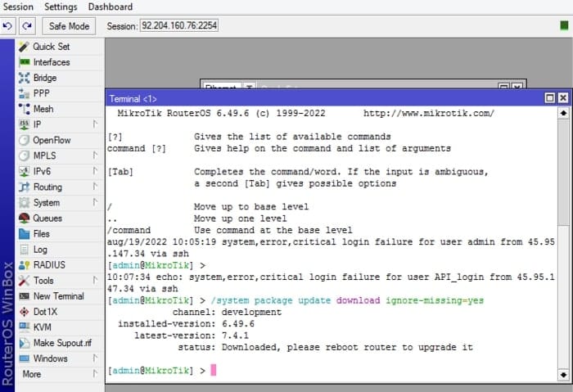Image resolution: width=573 pixels, height=392 pixels.
Task: Open Interfaces icon in sidebar
Action: (24, 62)
